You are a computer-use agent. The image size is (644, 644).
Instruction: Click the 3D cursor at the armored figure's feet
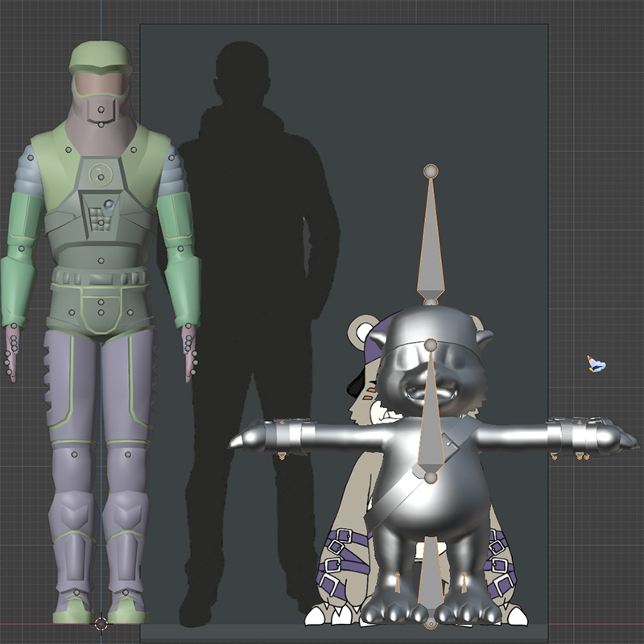(101, 624)
